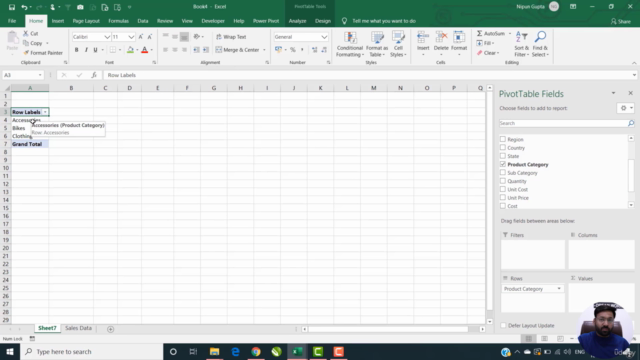Open the font size dropdown
Screen dimensions: 640x360
pyautogui.click(x=131, y=37)
